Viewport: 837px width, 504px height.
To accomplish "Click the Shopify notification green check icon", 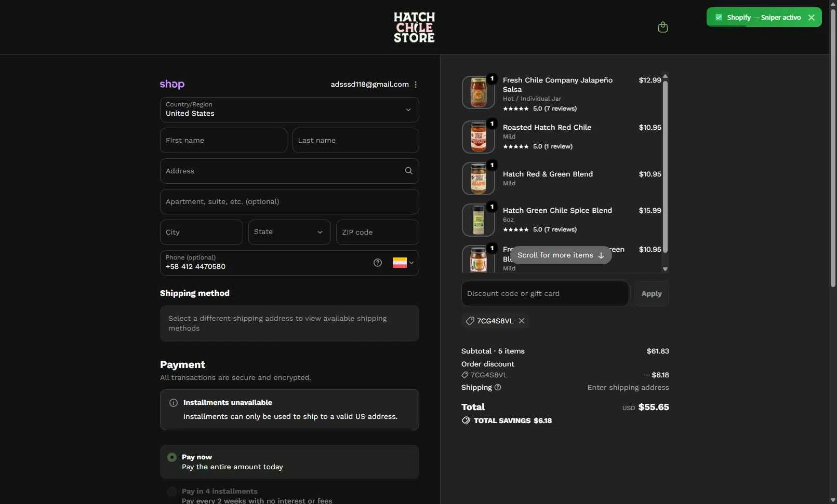I will pyautogui.click(x=719, y=17).
